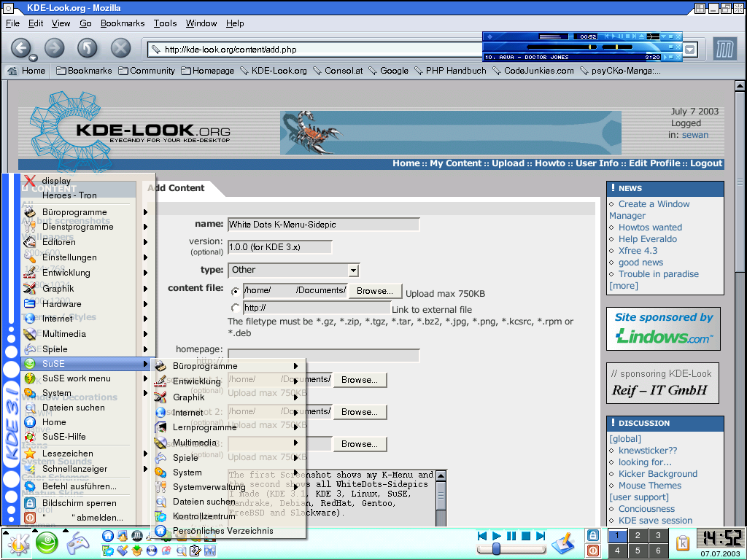
Task: Switch to virtual desktop 5
Action: (x=638, y=551)
